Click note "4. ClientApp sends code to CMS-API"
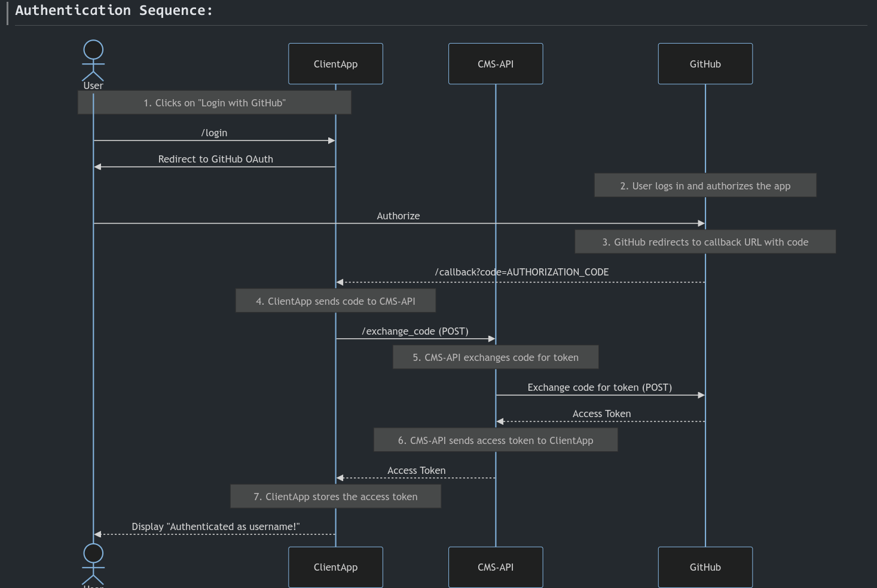Viewport: 877px width, 588px height. [x=335, y=301]
